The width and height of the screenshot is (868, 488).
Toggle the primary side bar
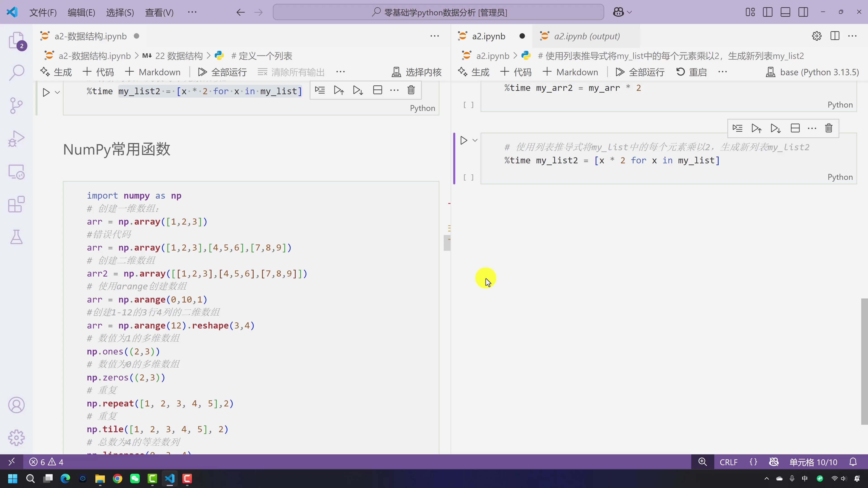(768, 12)
